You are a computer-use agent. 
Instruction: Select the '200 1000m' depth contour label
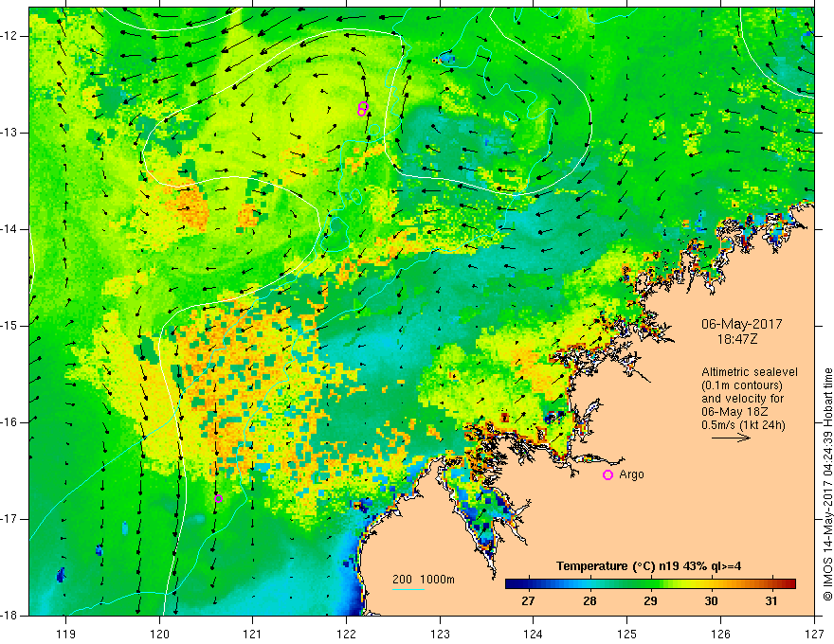click(x=424, y=580)
